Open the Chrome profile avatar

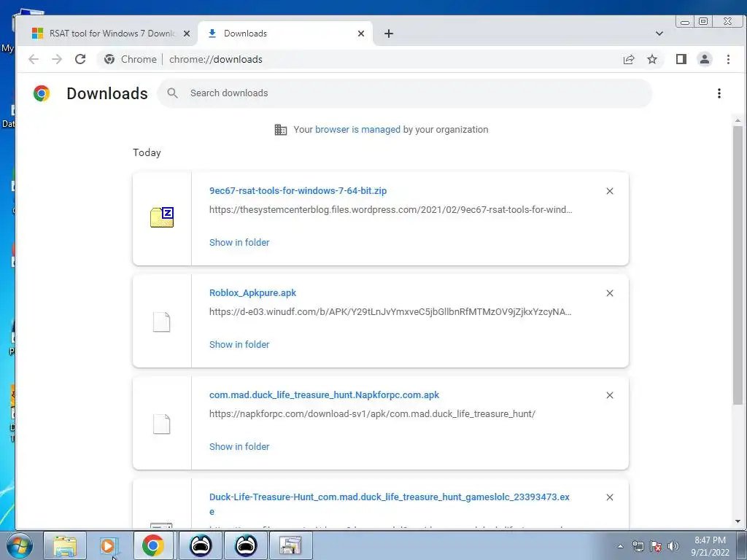click(x=705, y=59)
